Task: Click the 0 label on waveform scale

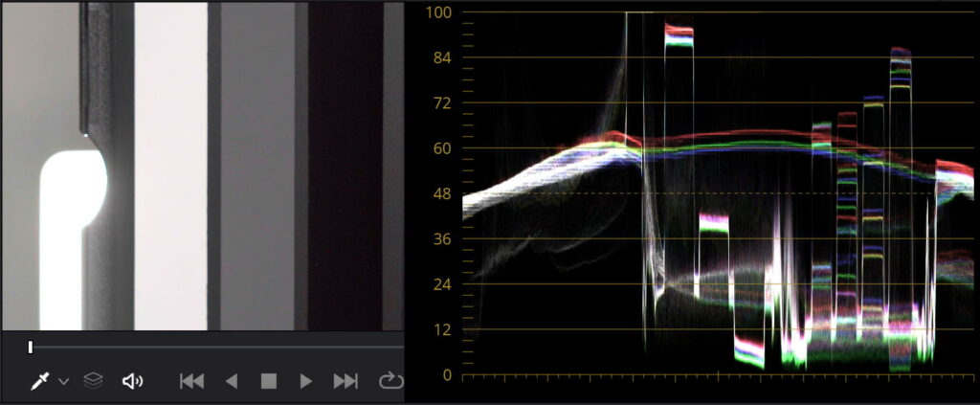Action: (x=448, y=375)
